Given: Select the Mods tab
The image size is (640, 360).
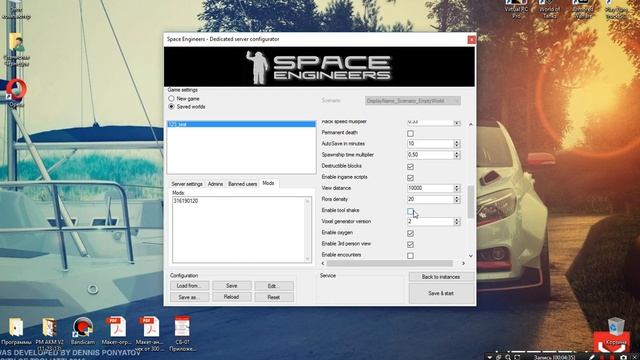Looking at the screenshot, I should [x=268, y=183].
